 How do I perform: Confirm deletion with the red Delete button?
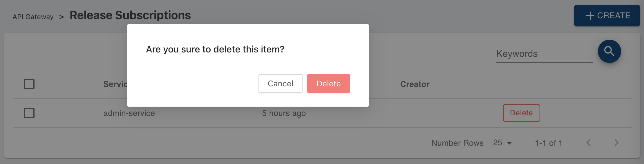329,83
